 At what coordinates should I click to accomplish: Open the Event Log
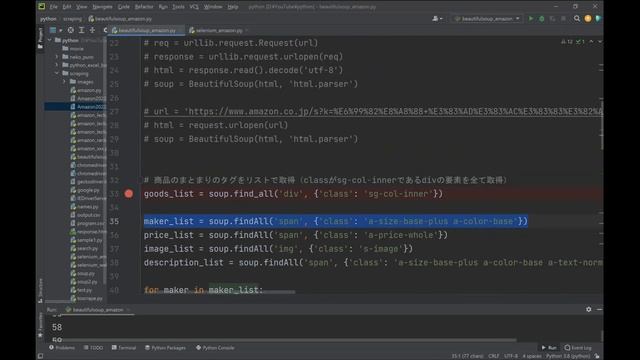point(578,348)
